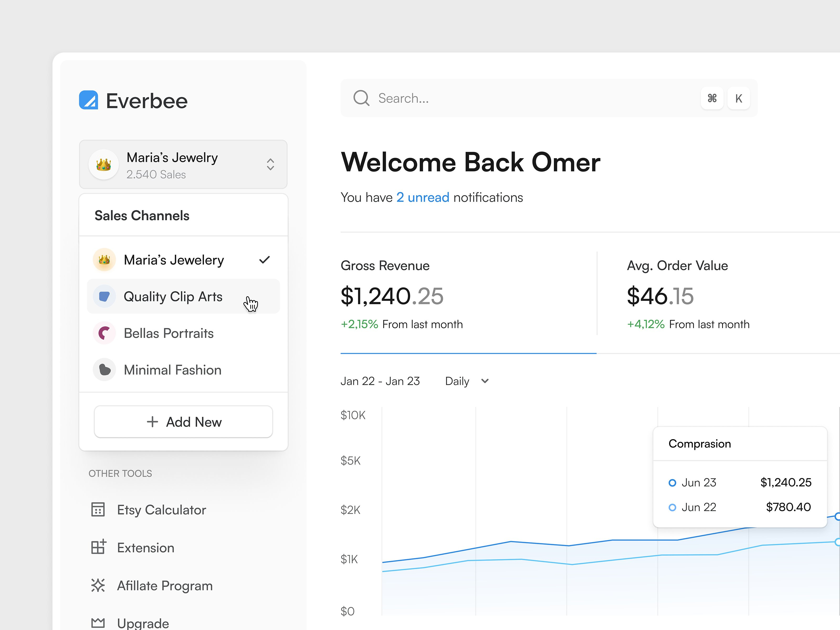Open the Daily interval dropdown

(467, 381)
